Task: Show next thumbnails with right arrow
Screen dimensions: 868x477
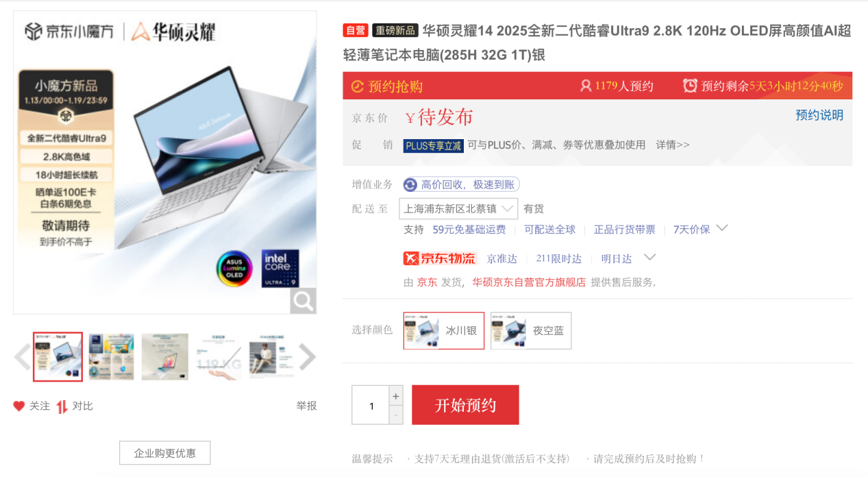Action: coord(308,357)
